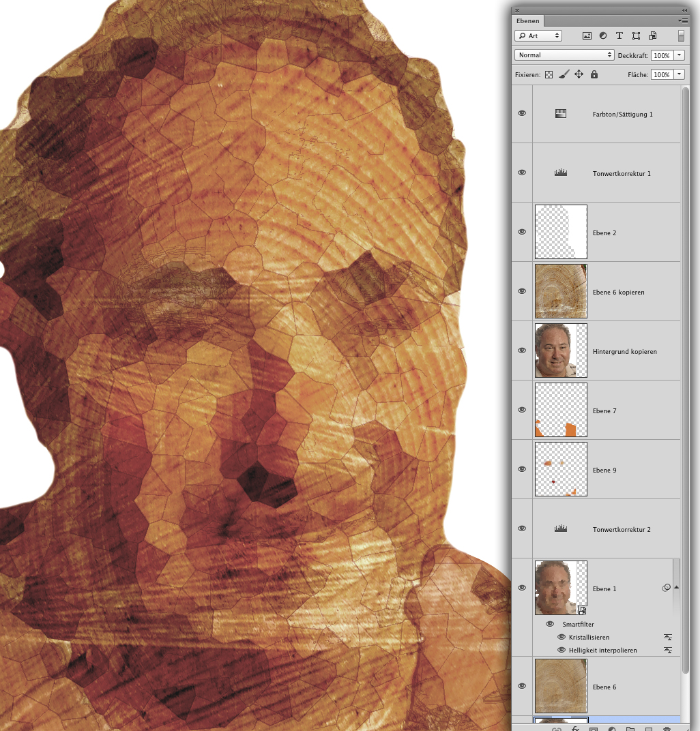The width and height of the screenshot is (700, 731).
Task: Toggle visibility of Tonwertkorrektur 2
Action: pos(522,528)
